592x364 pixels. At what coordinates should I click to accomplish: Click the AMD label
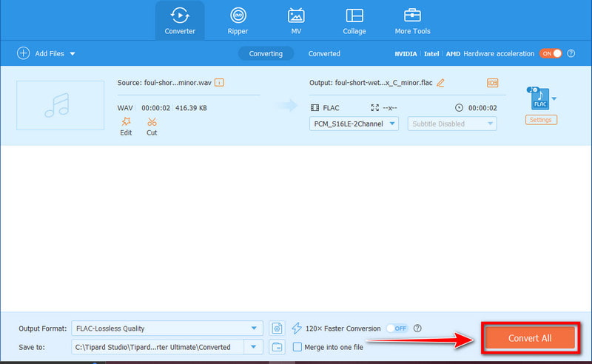tap(453, 54)
